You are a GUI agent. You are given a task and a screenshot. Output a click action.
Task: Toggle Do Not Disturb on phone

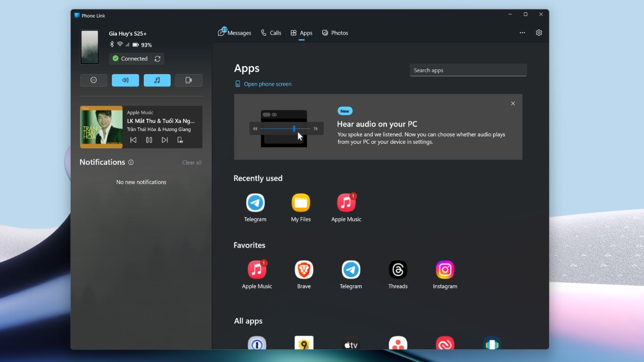point(93,80)
